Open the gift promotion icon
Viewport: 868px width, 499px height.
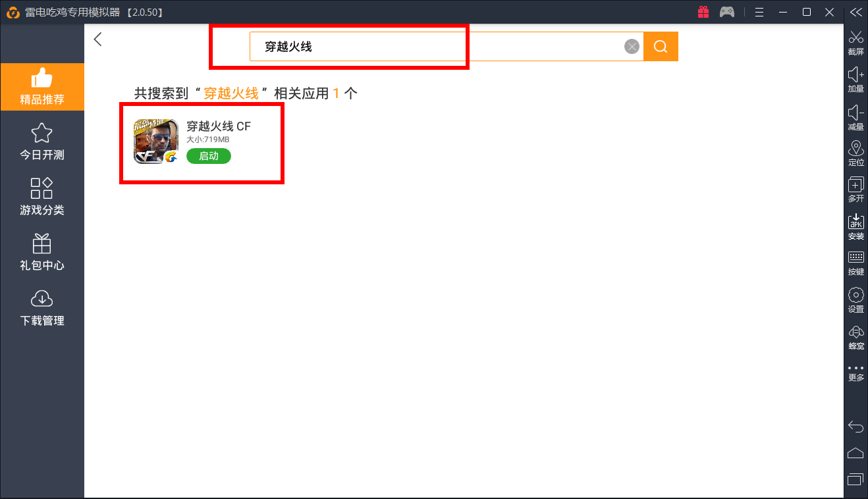[x=703, y=11]
